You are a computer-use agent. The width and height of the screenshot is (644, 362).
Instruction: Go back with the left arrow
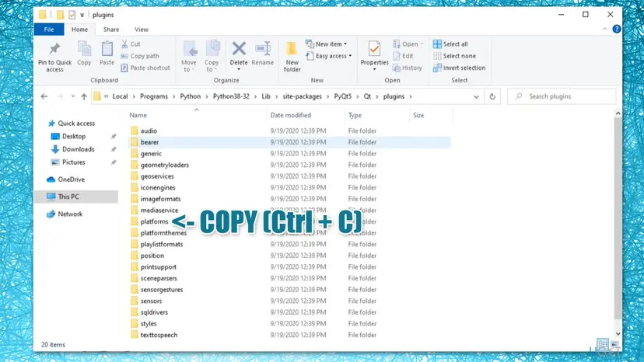pos(44,96)
